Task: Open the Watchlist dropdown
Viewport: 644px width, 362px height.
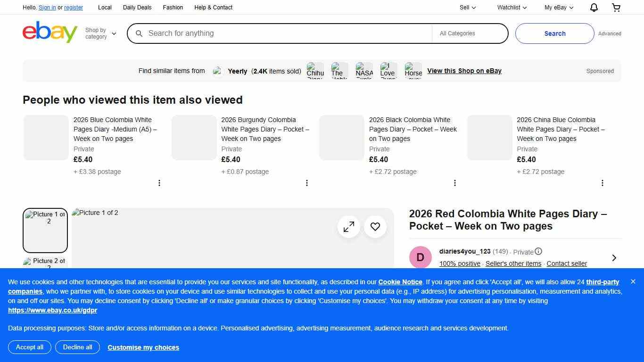Action: (x=512, y=8)
